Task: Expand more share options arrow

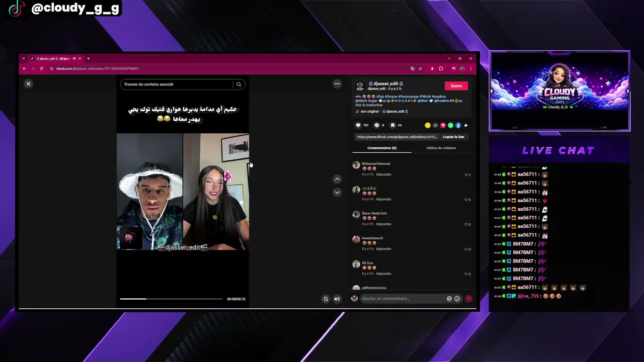Action: click(465, 125)
